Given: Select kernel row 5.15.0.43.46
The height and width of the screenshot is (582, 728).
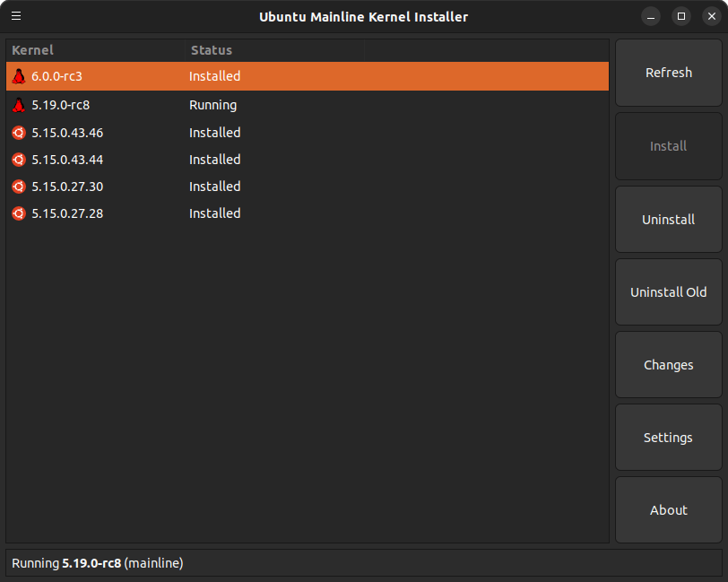Looking at the screenshot, I should tap(308, 133).
